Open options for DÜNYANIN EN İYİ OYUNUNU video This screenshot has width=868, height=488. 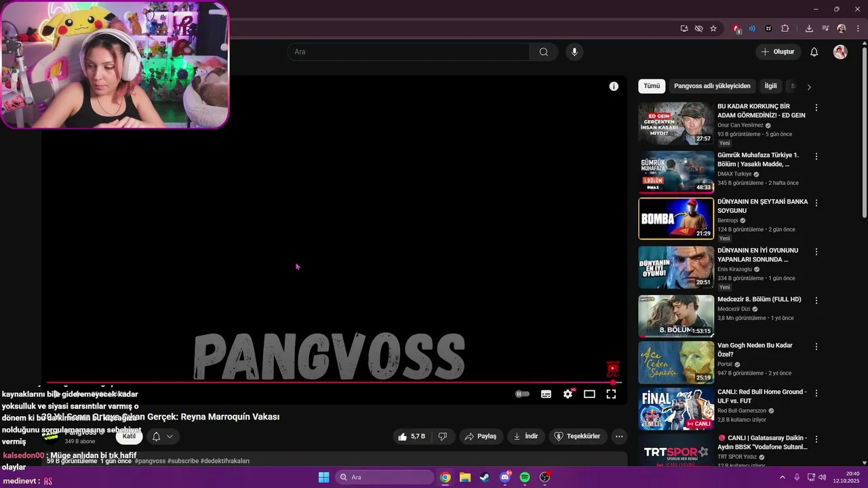click(x=816, y=251)
